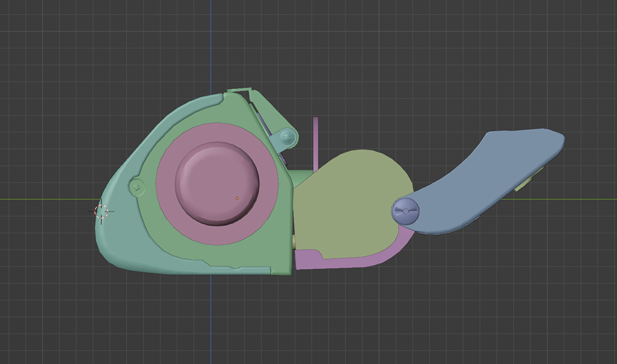The width and height of the screenshot is (617, 364).
Task: Select the blue lever arm on the right
Action: click(483, 169)
